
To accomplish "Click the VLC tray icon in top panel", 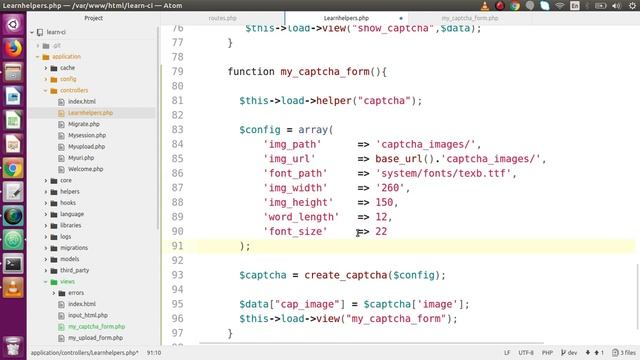I will click(484, 5).
